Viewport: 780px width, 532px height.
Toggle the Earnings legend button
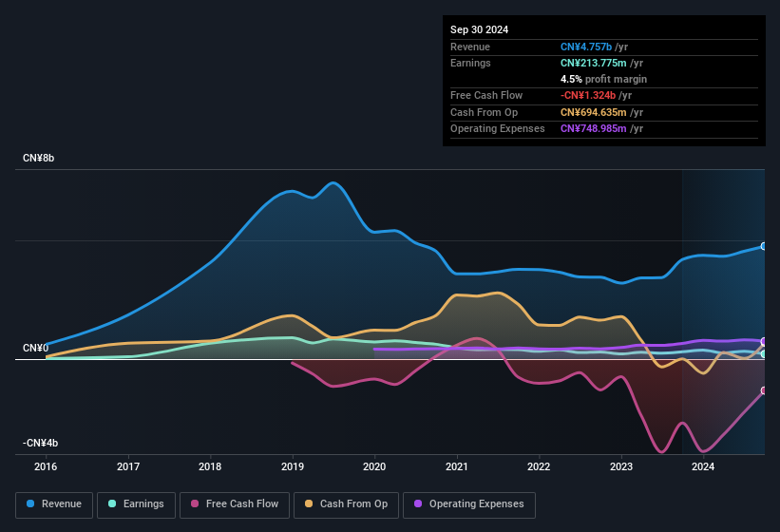[x=136, y=504]
